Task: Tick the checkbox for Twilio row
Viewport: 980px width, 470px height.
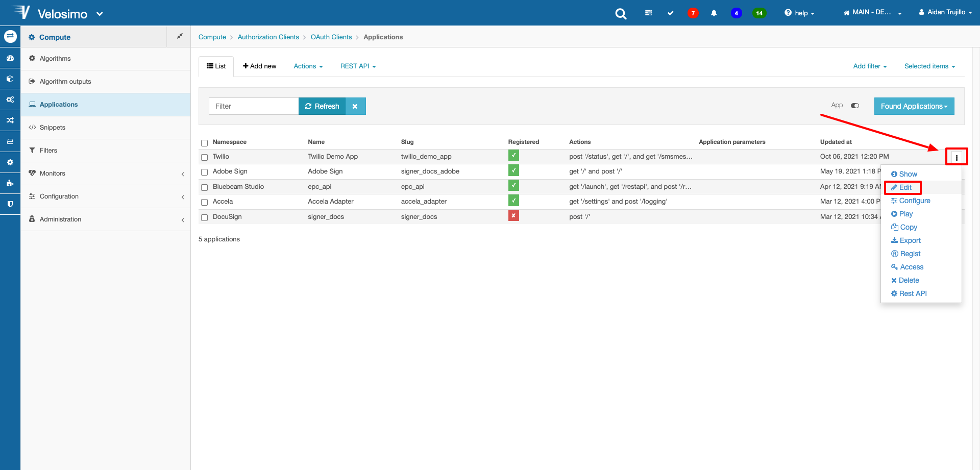Action: pyautogui.click(x=204, y=157)
